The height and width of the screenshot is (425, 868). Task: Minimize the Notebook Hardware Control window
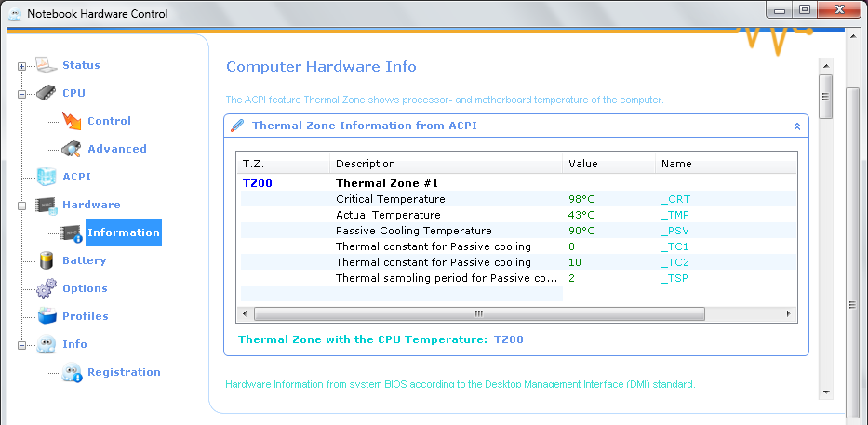click(x=780, y=9)
